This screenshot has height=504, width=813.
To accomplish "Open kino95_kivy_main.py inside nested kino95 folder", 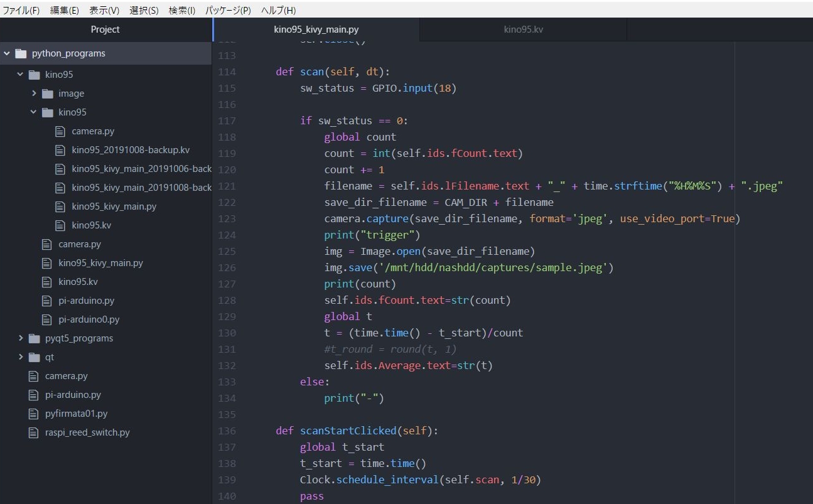I will [x=114, y=206].
